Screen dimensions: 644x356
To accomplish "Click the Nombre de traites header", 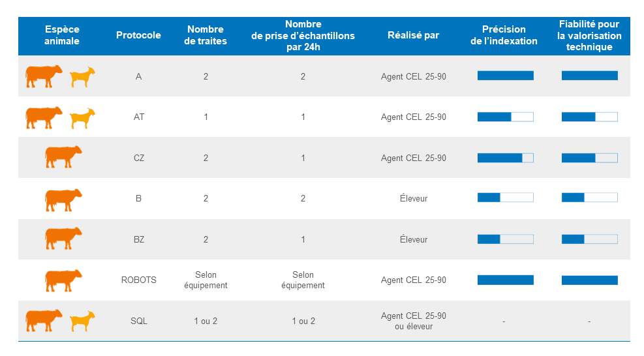I will click(x=206, y=35).
